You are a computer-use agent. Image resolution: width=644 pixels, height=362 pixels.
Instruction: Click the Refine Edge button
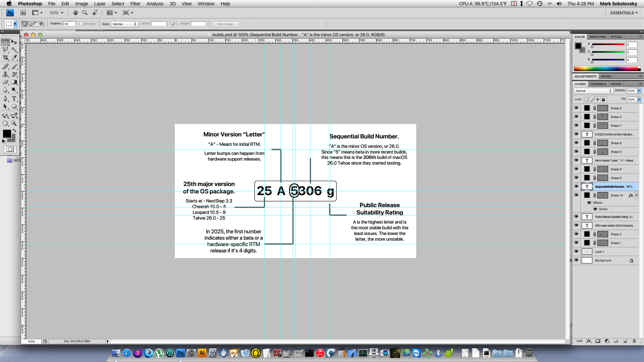[x=226, y=24]
